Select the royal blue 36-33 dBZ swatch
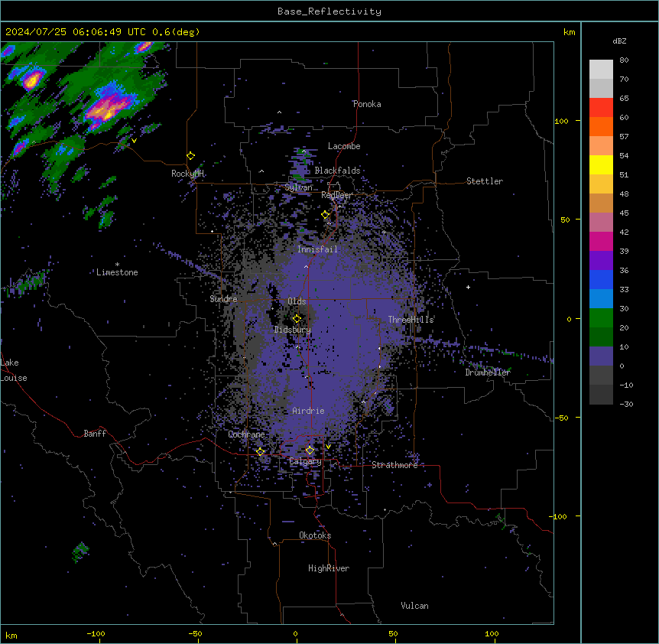The width and height of the screenshot is (659, 644). pos(601,279)
